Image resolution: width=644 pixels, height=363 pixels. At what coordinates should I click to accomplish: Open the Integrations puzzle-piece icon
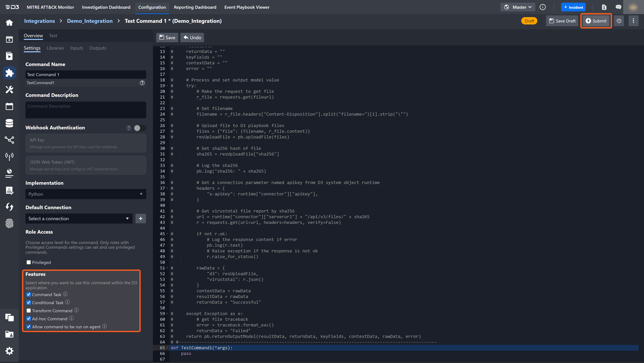[x=9, y=73]
